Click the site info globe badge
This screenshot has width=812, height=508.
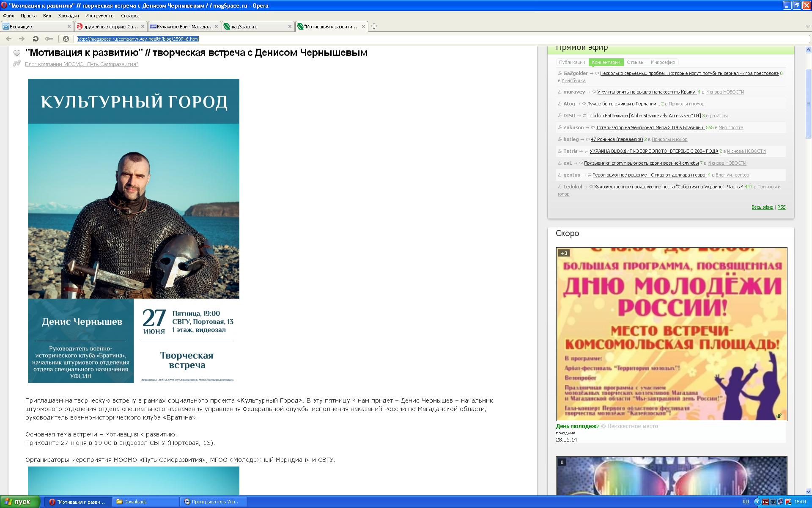(x=66, y=39)
